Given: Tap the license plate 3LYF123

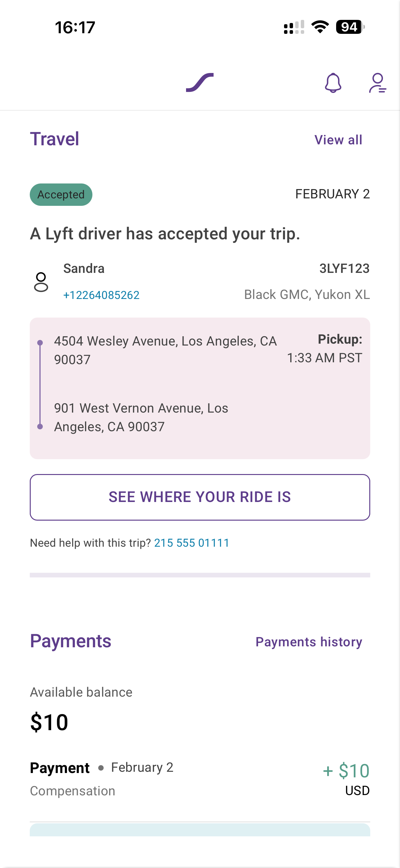Looking at the screenshot, I should coord(344,269).
